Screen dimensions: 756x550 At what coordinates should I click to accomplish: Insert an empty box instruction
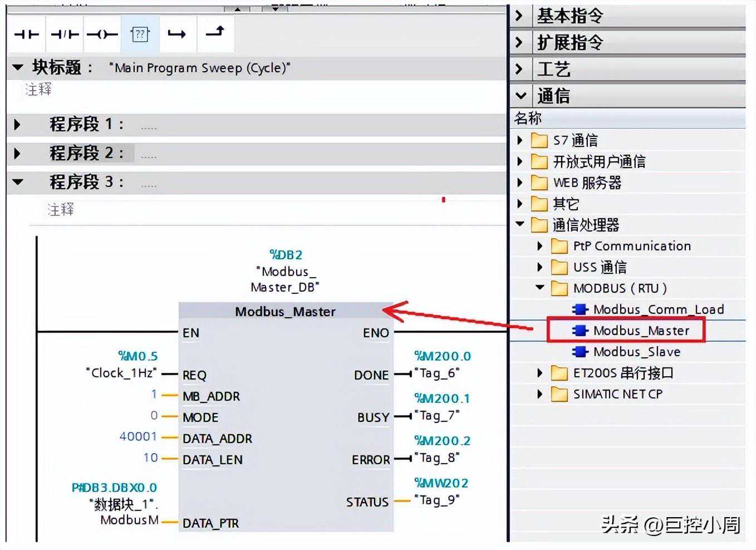tap(140, 35)
